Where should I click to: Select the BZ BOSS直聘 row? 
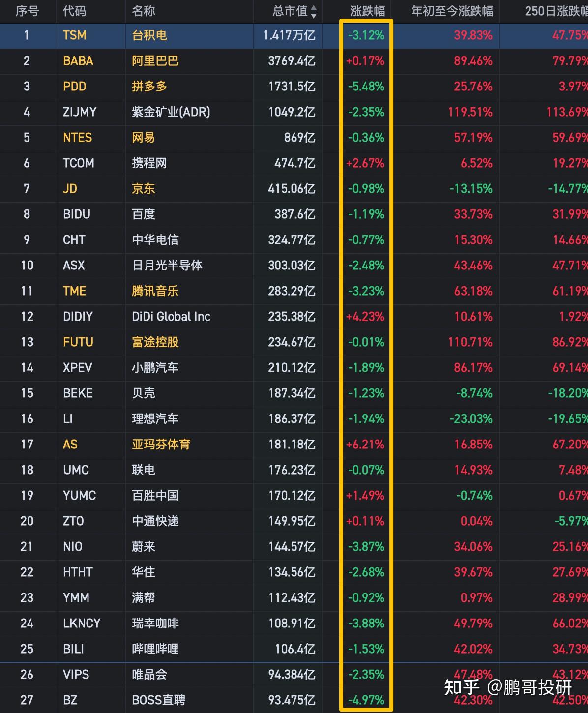(x=147, y=700)
